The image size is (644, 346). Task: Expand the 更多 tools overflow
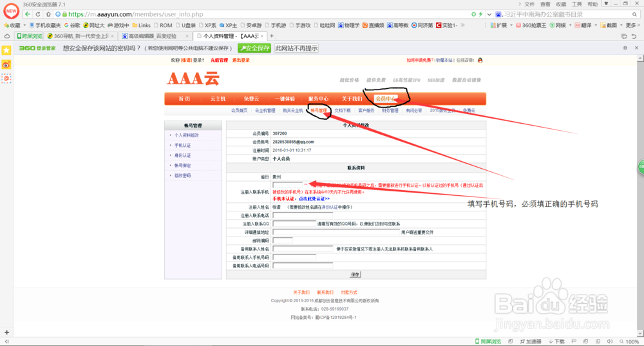point(633,26)
